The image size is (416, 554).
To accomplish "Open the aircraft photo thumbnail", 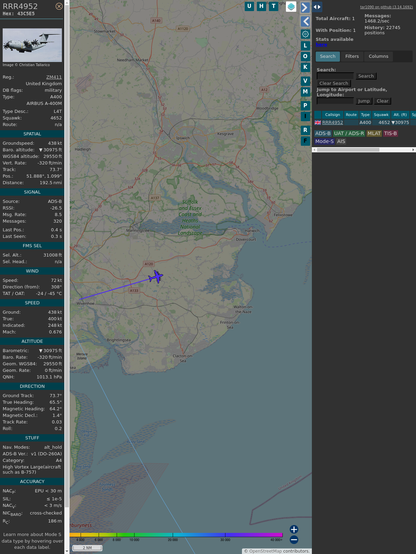I will (x=32, y=45).
